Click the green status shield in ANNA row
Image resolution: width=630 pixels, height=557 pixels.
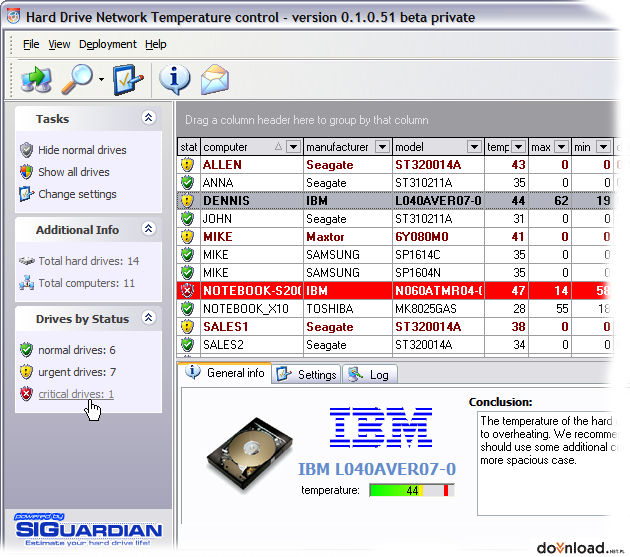tap(188, 183)
